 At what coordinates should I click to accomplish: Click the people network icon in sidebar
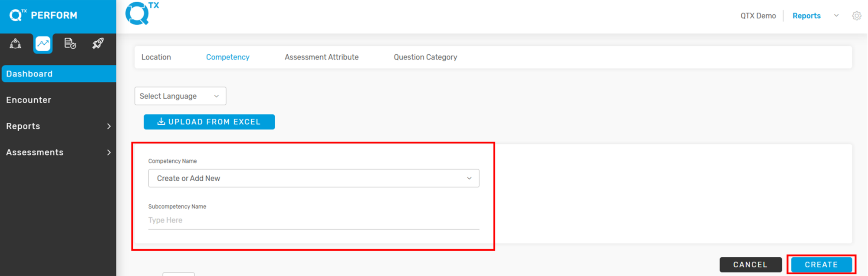click(x=16, y=43)
